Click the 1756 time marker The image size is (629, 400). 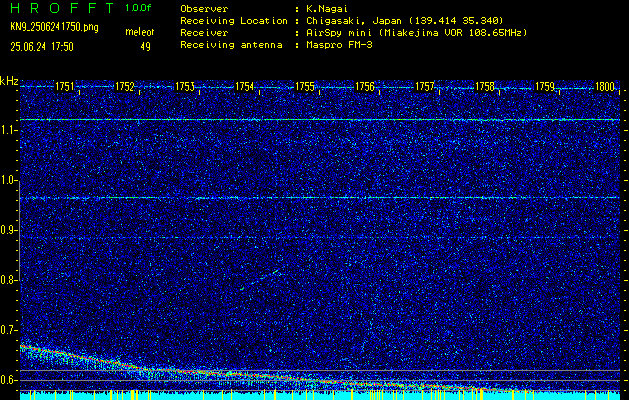pos(365,87)
